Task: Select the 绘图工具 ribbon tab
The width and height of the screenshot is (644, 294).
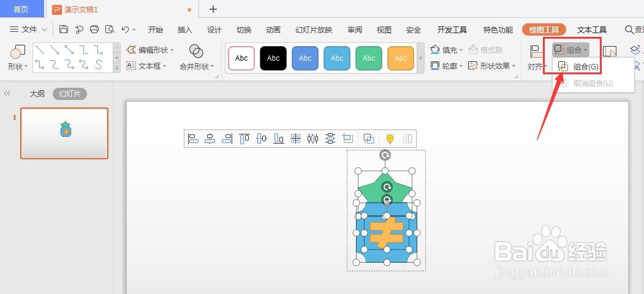Action: point(544,29)
